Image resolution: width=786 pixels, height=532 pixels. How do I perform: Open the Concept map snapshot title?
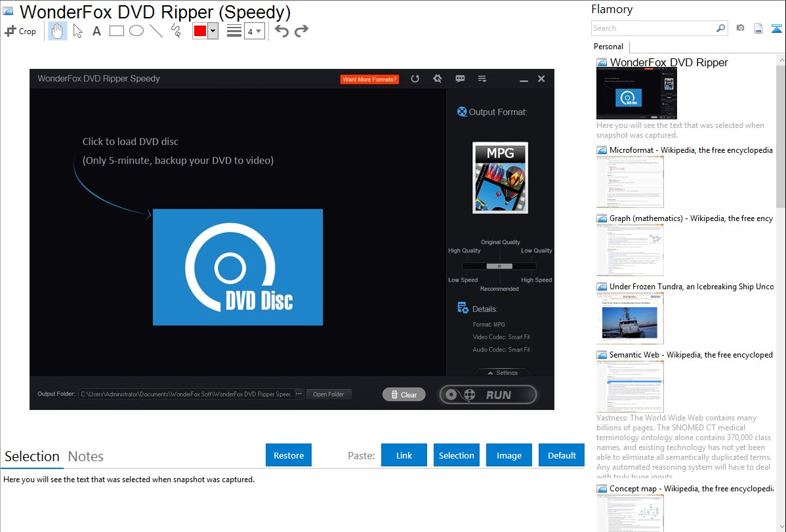point(691,488)
